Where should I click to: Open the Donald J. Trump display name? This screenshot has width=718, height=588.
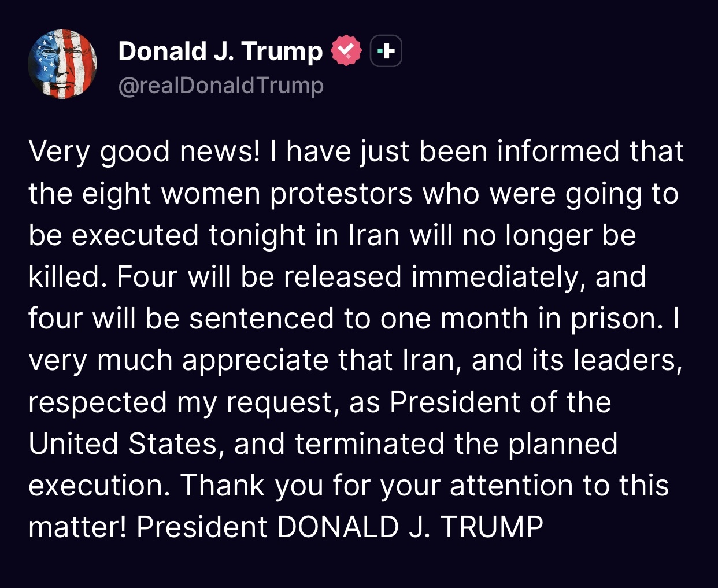click(x=220, y=51)
